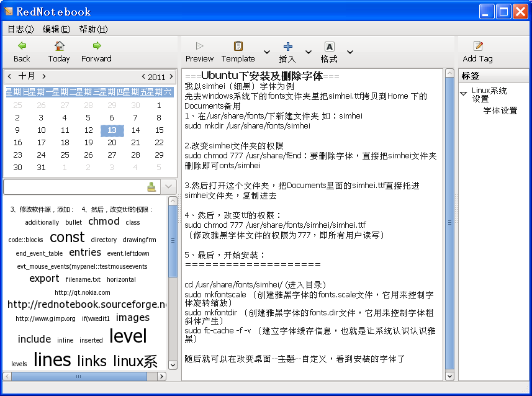The image size is (532, 396).
Task: Click the entry title 'Ubuntu下安装及删除字体'
Action: (261, 75)
